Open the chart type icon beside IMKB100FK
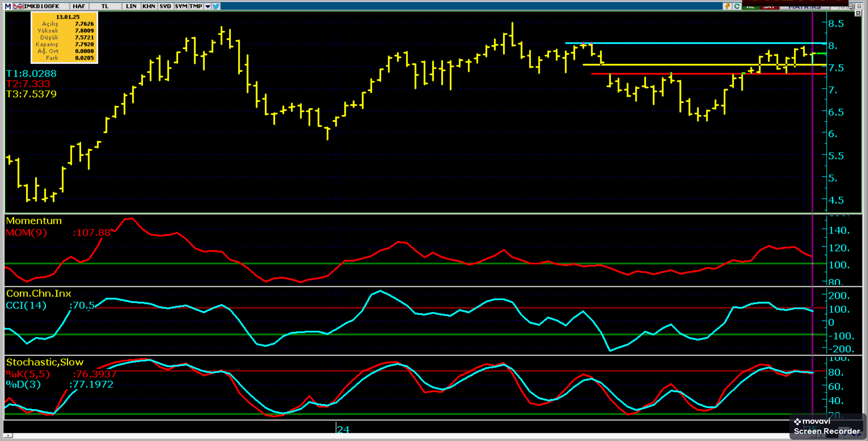The height and width of the screenshot is (441, 868). click(x=18, y=6)
